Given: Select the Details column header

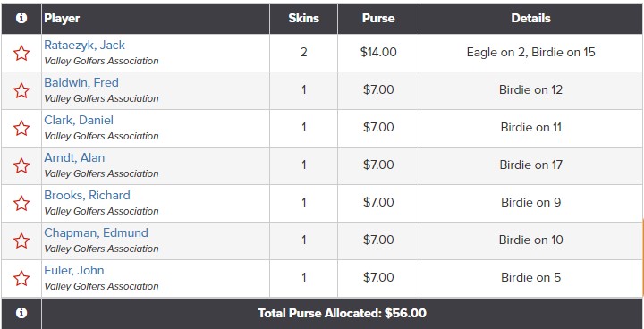Looking at the screenshot, I should point(530,19).
